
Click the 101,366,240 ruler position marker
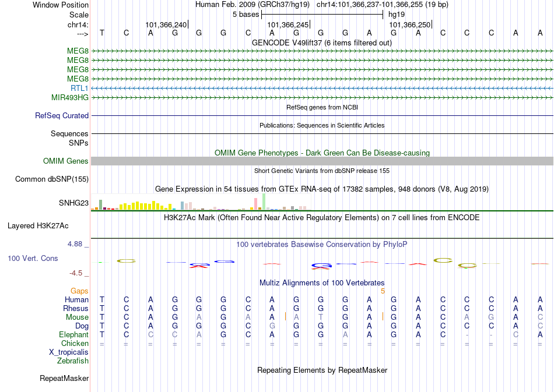[x=166, y=24]
